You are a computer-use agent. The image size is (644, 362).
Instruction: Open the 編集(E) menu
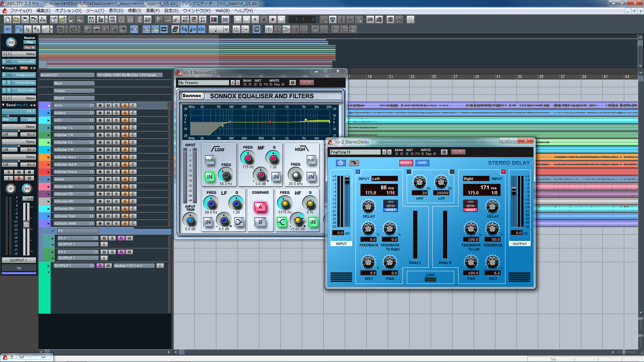coord(43,11)
